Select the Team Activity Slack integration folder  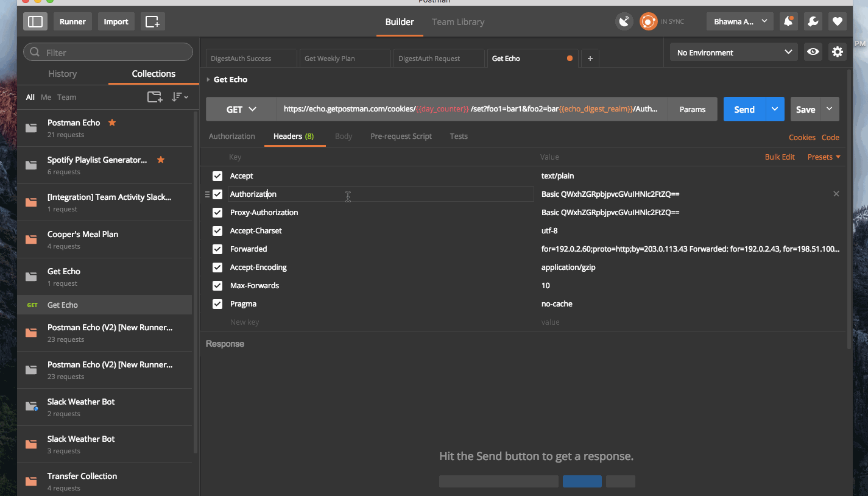(30, 202)
